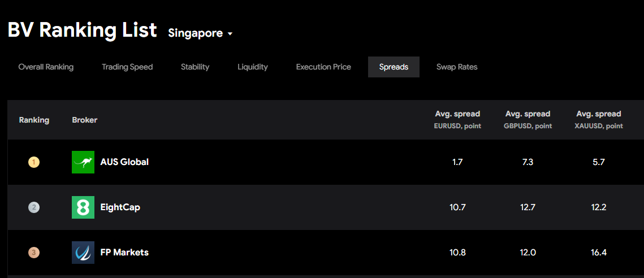Sort by Avg. spread EURUSD column

coord(457,119)
